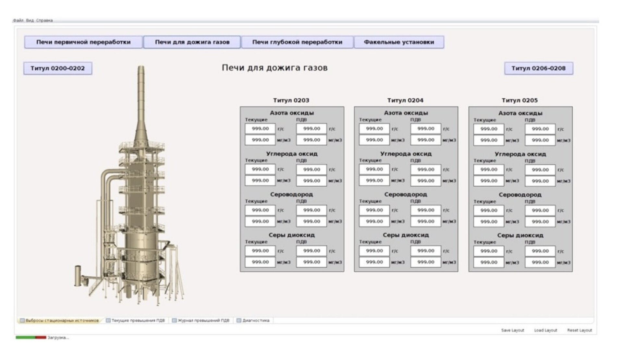Click Титул 0204 Сероводород ПДВ мг/м3 field

point(425,221)
